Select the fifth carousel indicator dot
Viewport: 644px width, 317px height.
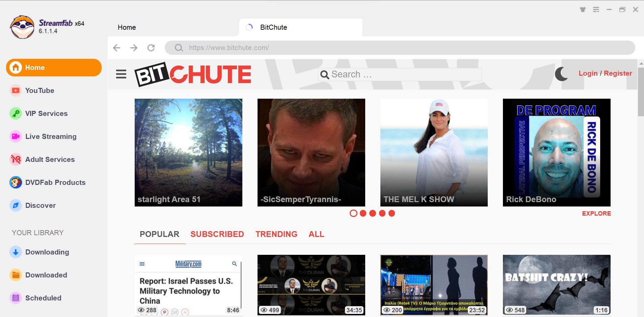pos(392,213)
